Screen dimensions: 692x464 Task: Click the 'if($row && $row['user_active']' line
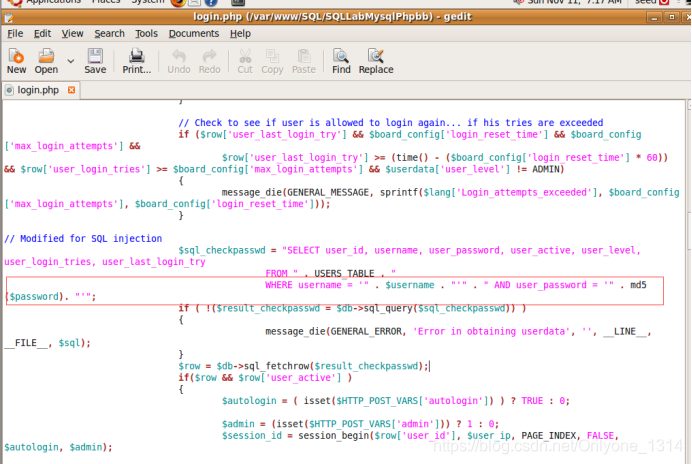[x=265, y=377]
